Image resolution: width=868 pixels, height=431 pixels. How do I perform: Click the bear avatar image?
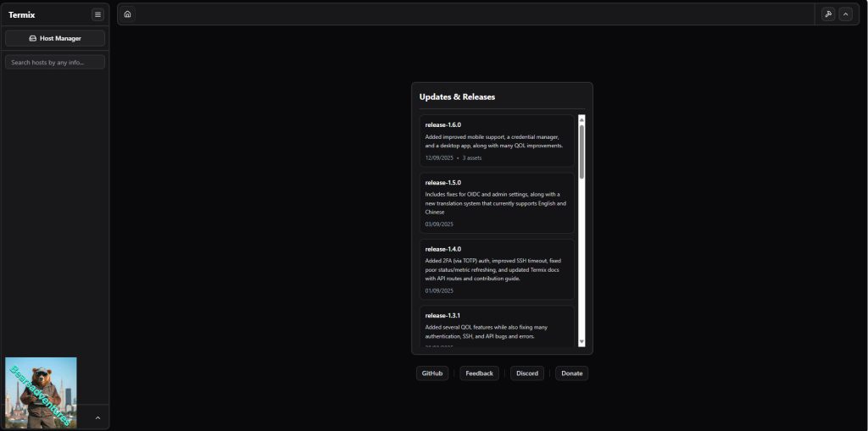point(41,392)
